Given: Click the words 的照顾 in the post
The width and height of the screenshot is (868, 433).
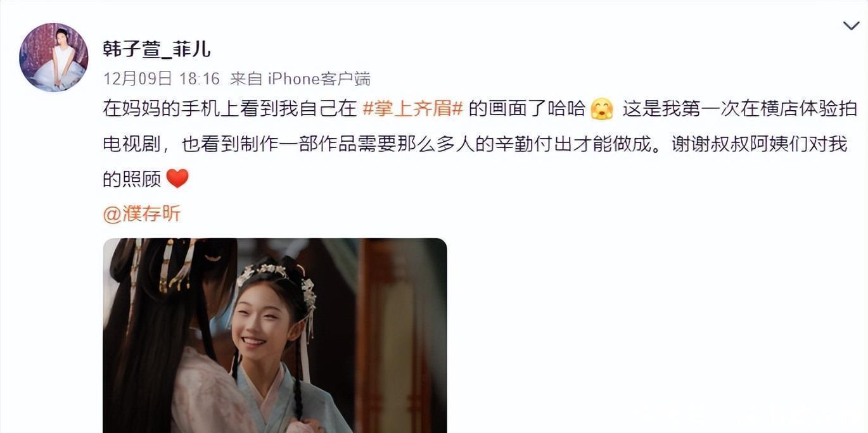Looking at the screenshot, I should coord(132,180).
